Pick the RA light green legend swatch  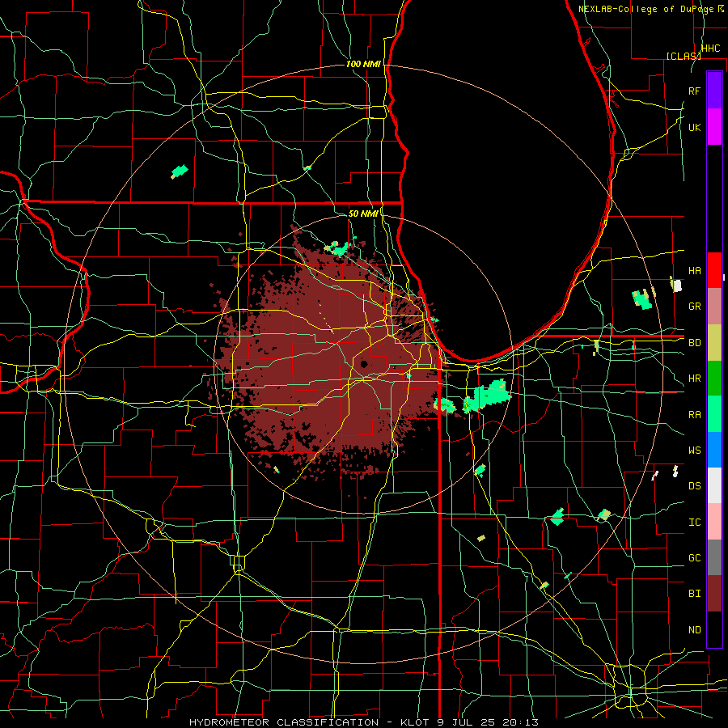pos(714,414)
